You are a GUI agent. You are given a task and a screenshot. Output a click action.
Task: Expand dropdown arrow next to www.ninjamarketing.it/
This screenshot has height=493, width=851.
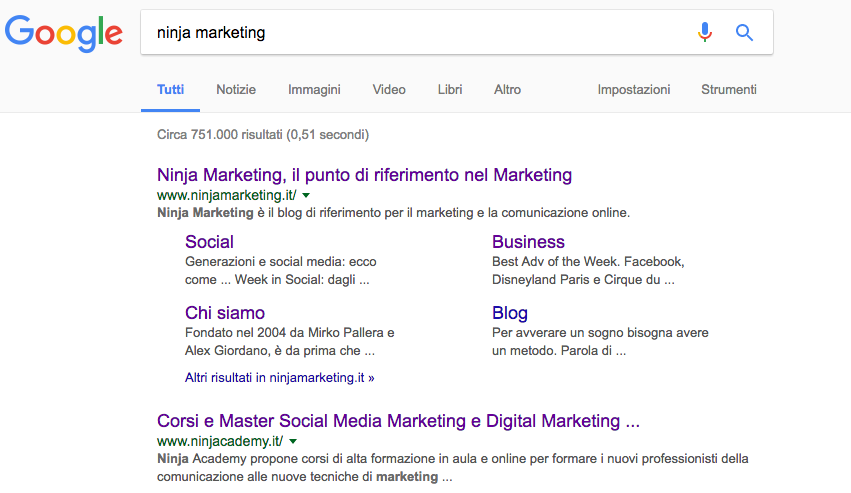coord(306,195)
